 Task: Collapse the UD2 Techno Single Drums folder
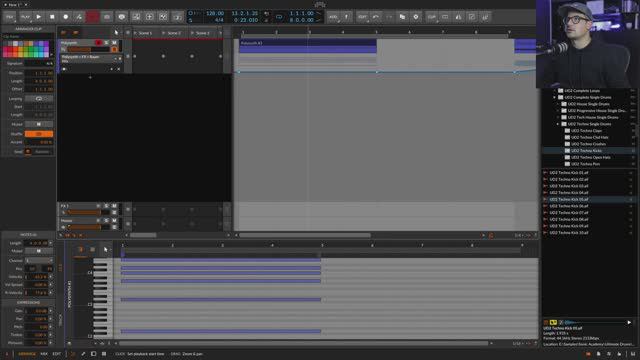pyautogui.click(x=558, y=124)
